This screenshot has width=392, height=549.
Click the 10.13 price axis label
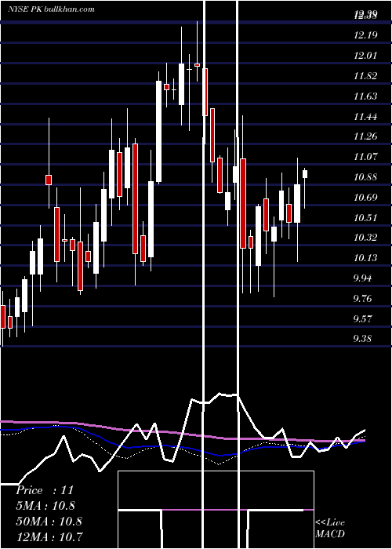366,258
